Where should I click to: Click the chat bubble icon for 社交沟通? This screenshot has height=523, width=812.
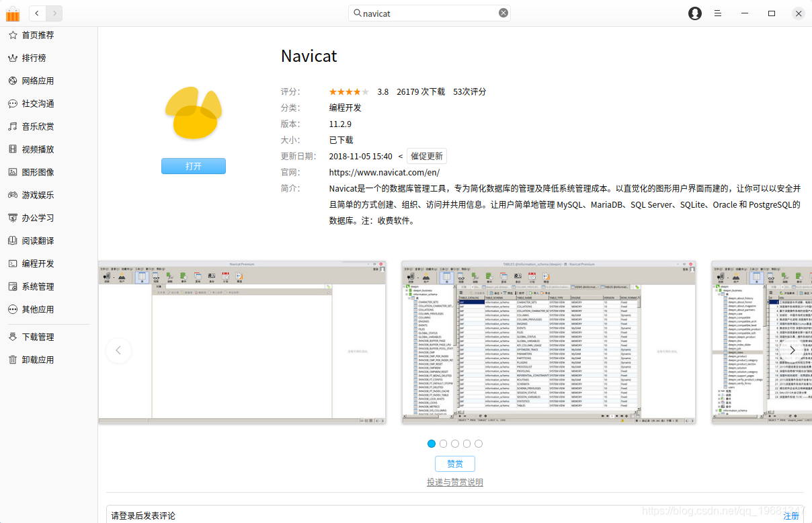[x=12, y=104]
